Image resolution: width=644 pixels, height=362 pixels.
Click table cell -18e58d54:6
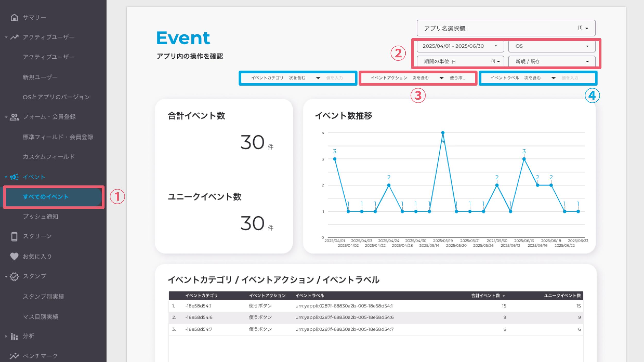tap(199, 317)
